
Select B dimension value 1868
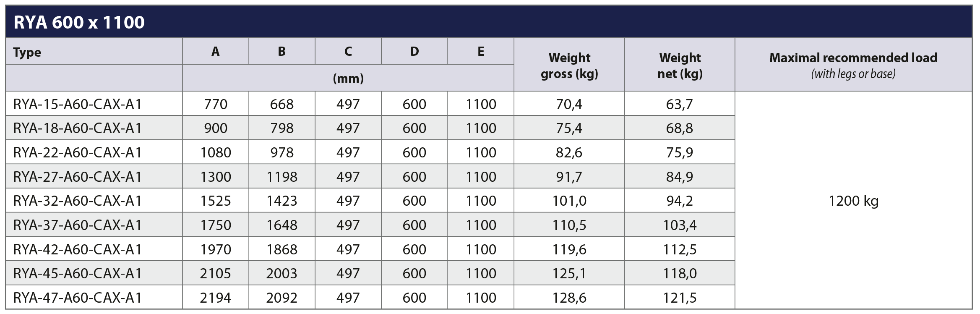pyautogui.click(x=282, y=249)
